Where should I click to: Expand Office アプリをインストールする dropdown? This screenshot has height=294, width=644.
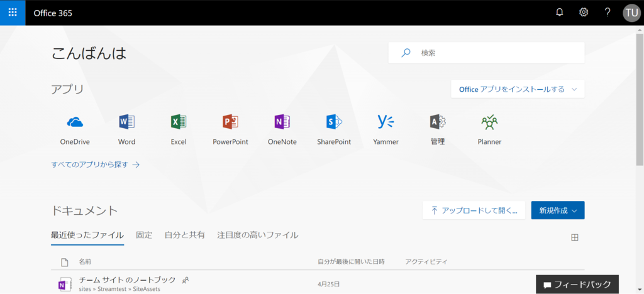(x=518, y=89)
